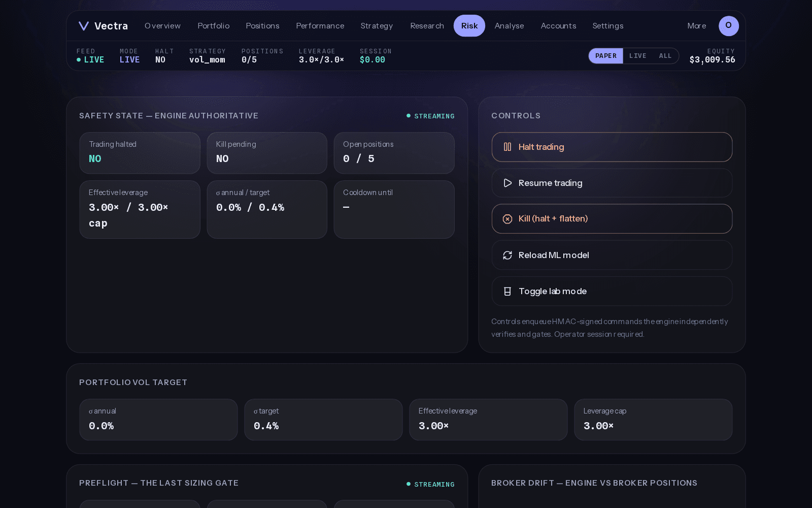
Task: Click the STREAMING indicator in Preflight panel
Action: (430, 485)
